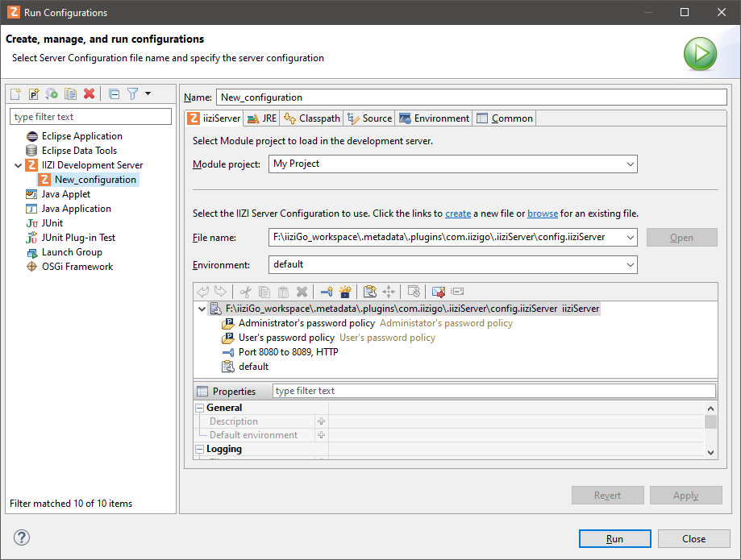741x560 pixels.
Task: Click the Revert button
Action: 608,496
